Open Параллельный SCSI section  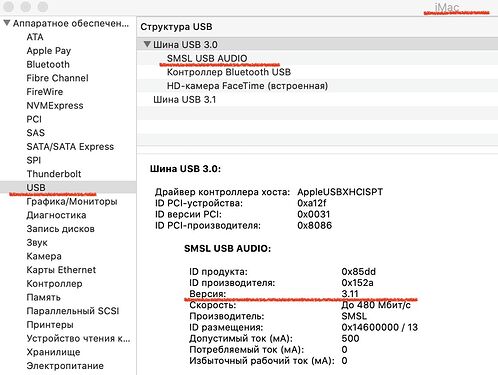(x=73, y=311)
